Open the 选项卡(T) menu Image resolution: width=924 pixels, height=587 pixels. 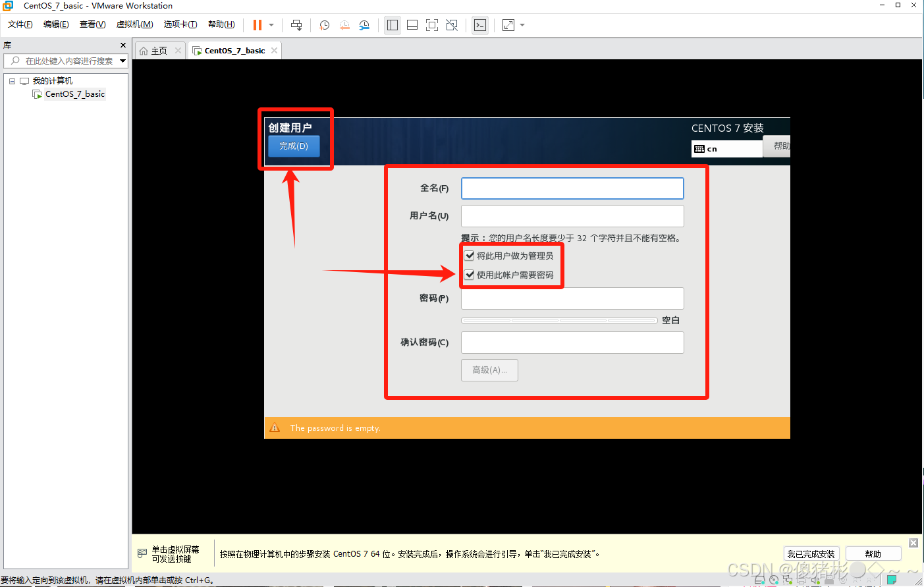[180, 24]
